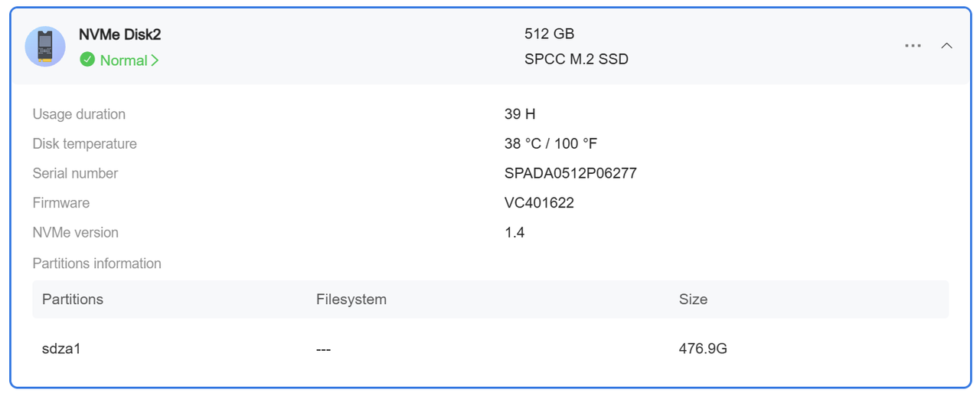Image resolution: width=980 pixels, height=393 pixels.
Task: Click the SPCC M.2 SSD model name
Action: coord(577,59)
